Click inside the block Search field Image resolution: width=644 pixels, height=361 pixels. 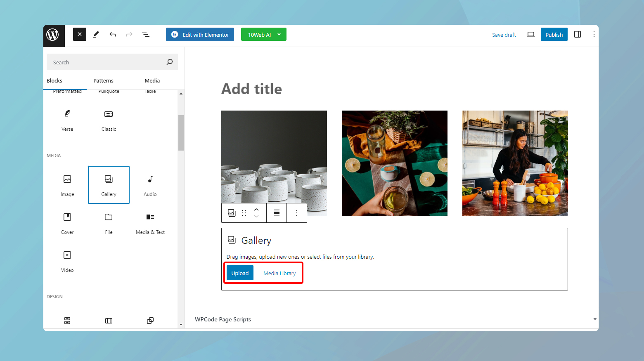pos(107,62)
